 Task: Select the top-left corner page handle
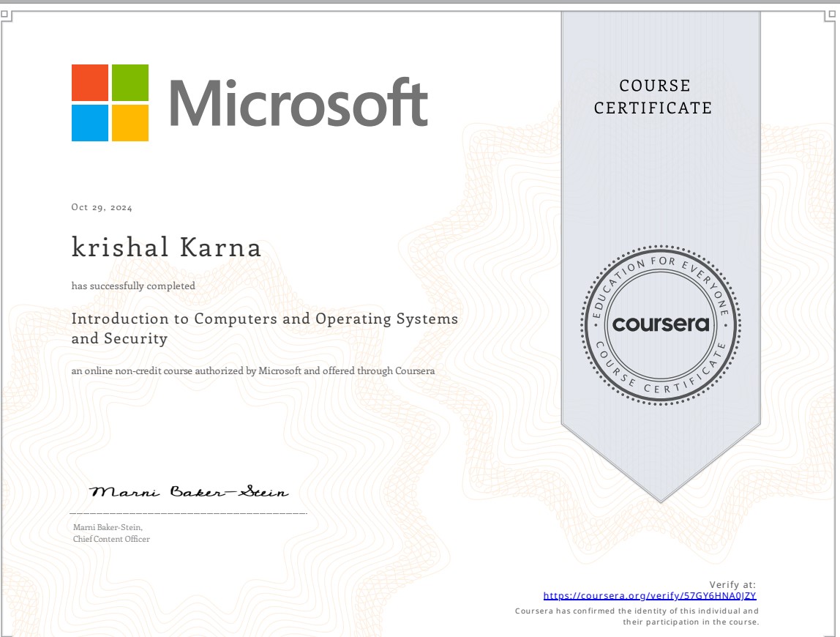(x=4, y=13)
